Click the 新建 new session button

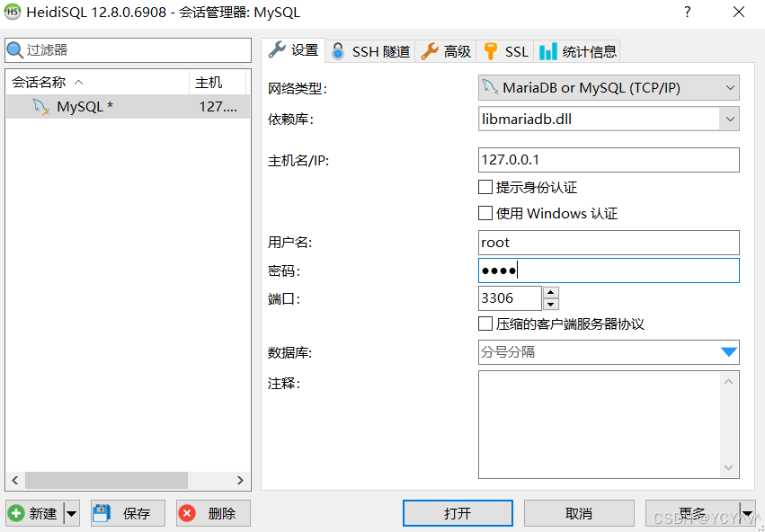coord(35,513)
